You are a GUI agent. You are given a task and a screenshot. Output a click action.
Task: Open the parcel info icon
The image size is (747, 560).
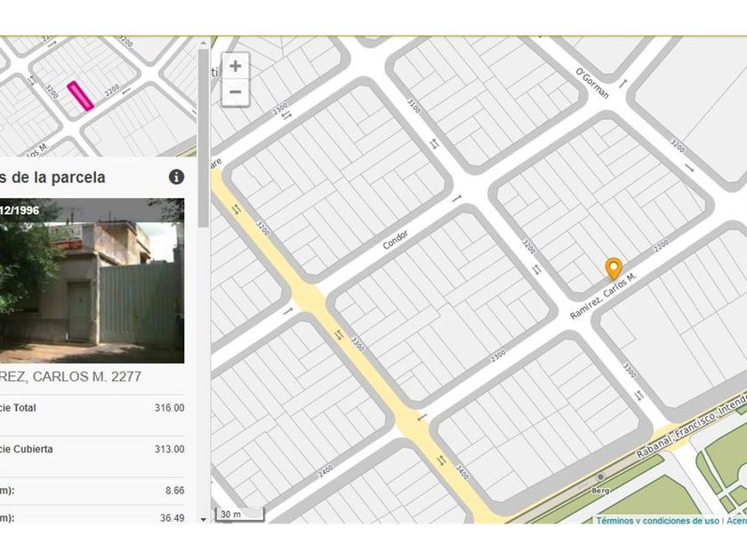point(176,177)
